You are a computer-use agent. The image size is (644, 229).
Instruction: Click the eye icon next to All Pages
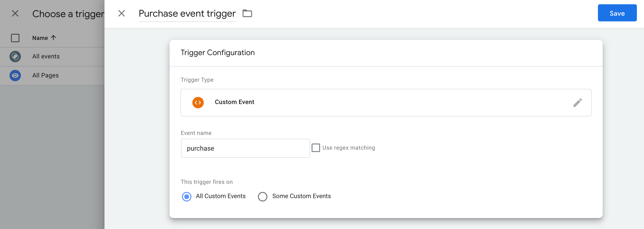15,75
